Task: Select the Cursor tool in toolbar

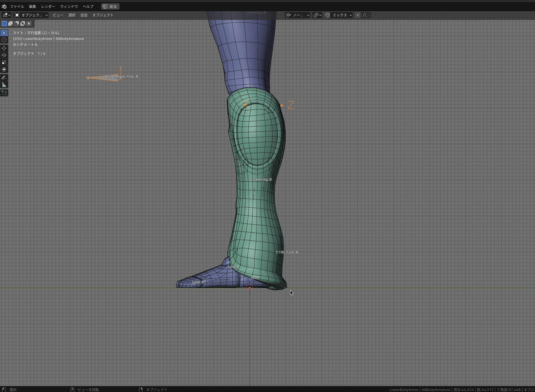Action: tap(4, 40)
